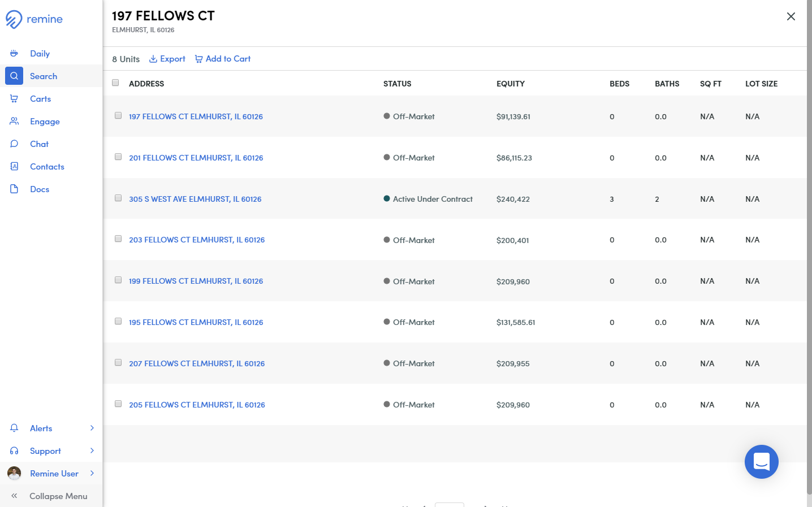Open 201 Fellows Ct Elmhurst listing link
Screen dimensions: 812x507
coord(196,158)
